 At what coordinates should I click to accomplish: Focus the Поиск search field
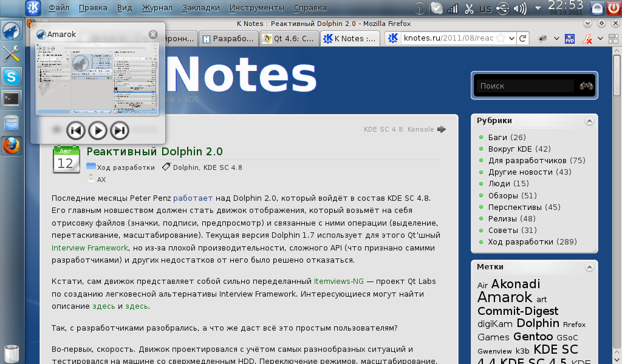pyautogui.click(x=527, y=86)
